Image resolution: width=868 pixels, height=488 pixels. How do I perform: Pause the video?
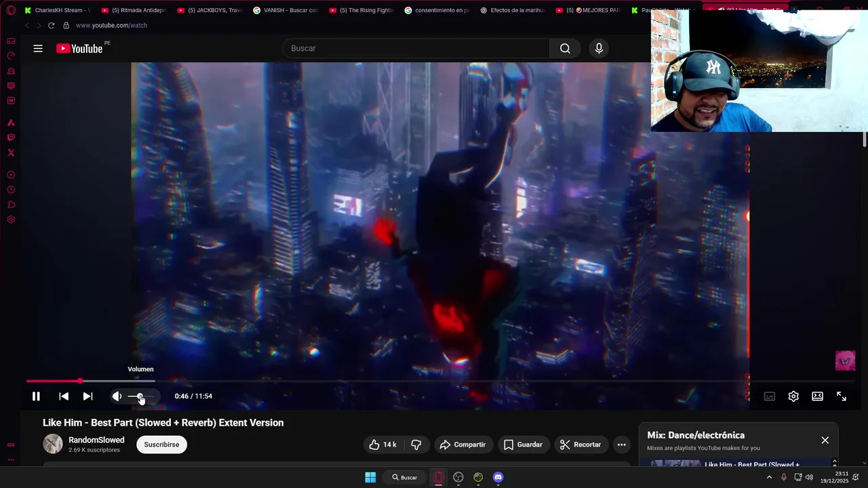36,396
